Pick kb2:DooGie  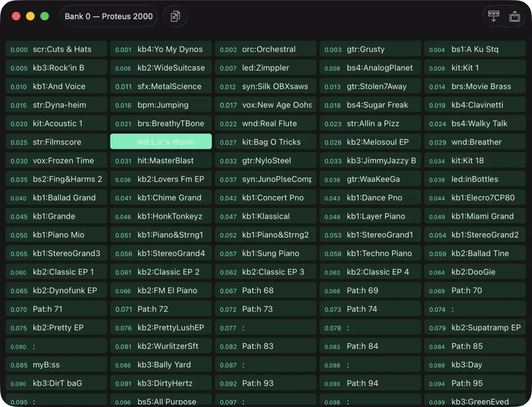coord(475,272)
